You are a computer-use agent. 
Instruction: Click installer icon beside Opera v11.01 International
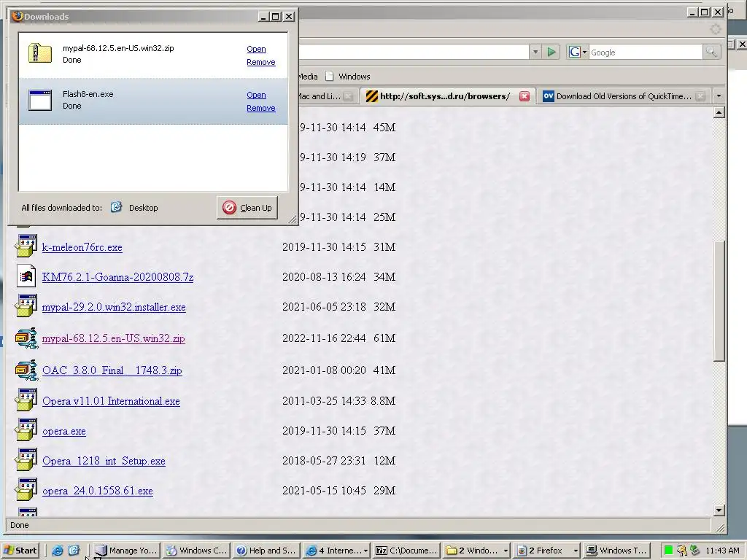[x=26, y=400]
